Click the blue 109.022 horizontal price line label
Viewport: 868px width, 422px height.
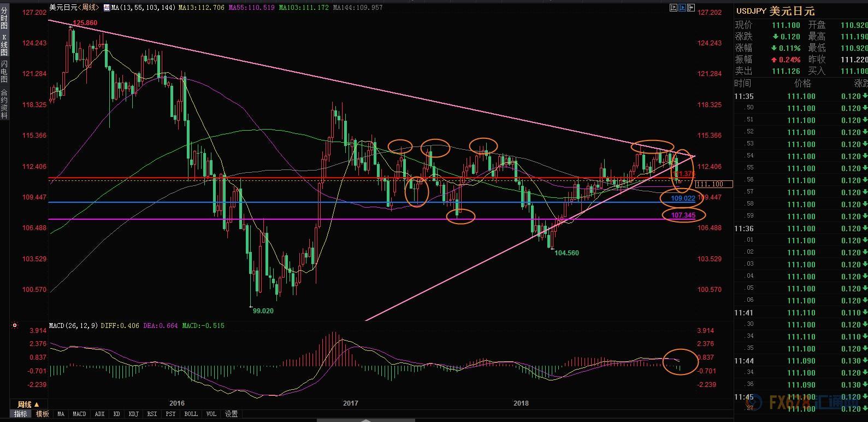click(x=683, y=198)
